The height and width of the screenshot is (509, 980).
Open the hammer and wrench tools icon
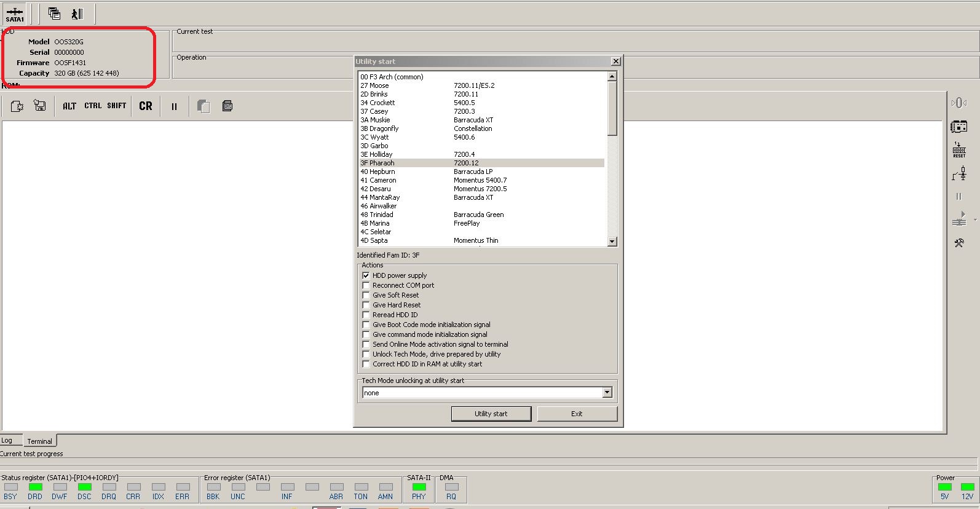tap(959, 243)
